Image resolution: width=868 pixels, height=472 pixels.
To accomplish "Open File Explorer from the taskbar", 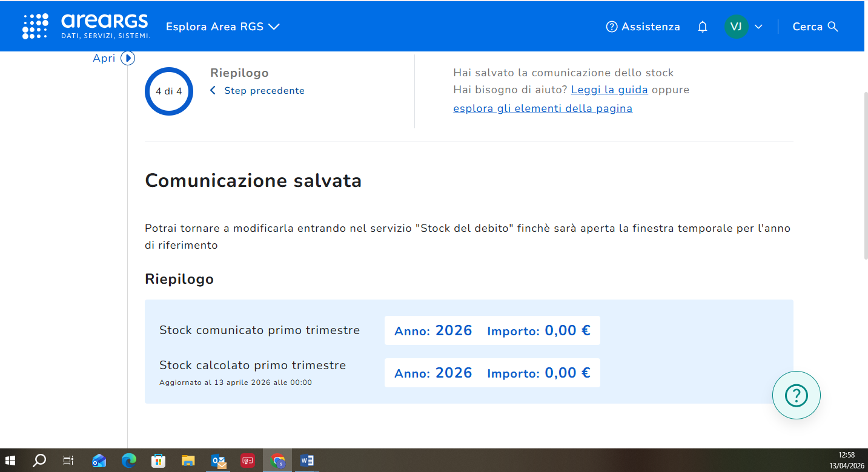I will click(188, 461).
